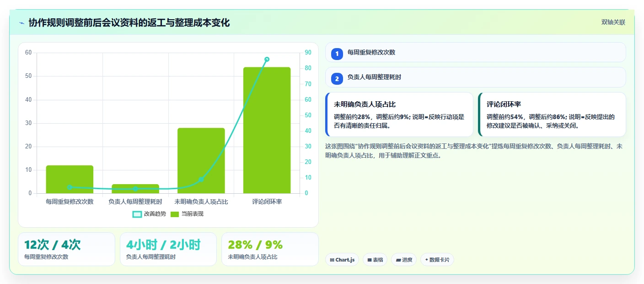Screen dimensions: 644x284
Task: Click the blue number 1 badge
Action: tap(337, 54)
